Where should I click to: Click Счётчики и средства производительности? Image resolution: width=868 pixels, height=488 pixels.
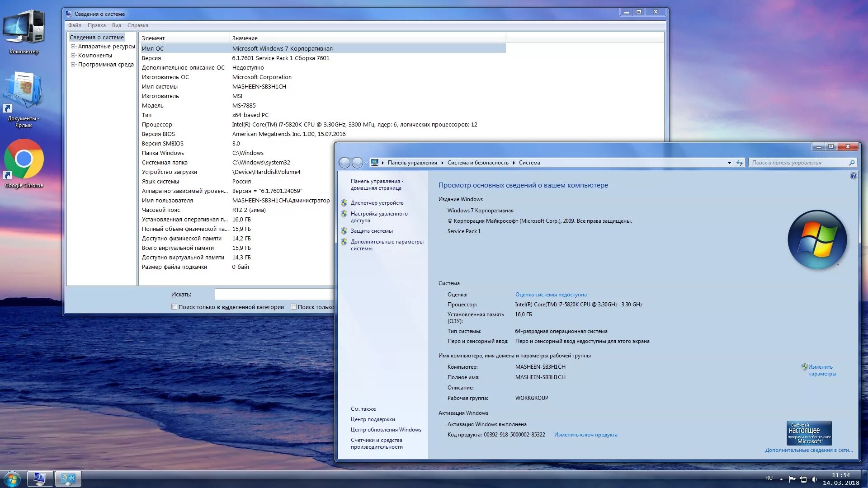[379, 442]
